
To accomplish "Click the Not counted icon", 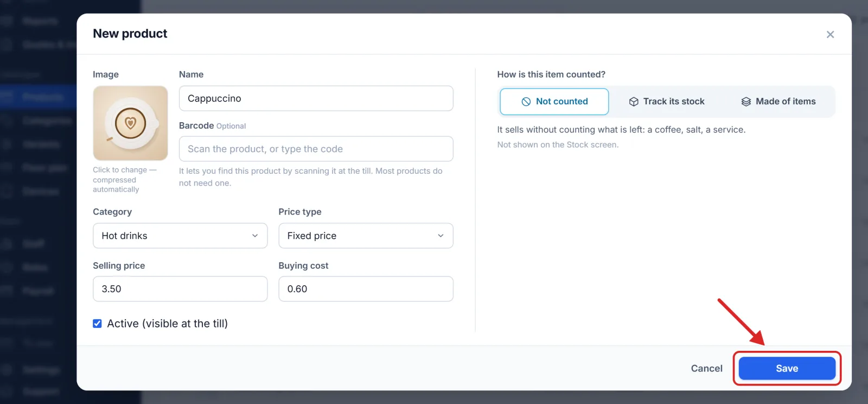I will (526, 102).
